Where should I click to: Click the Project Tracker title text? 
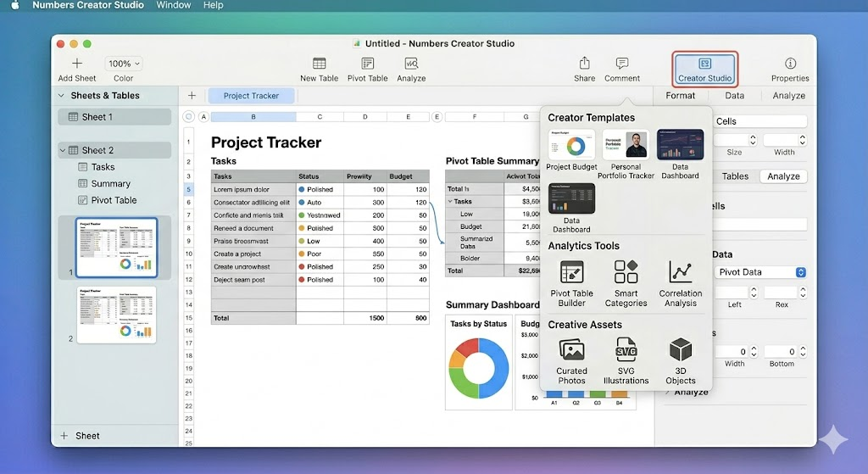coord(266,142)
